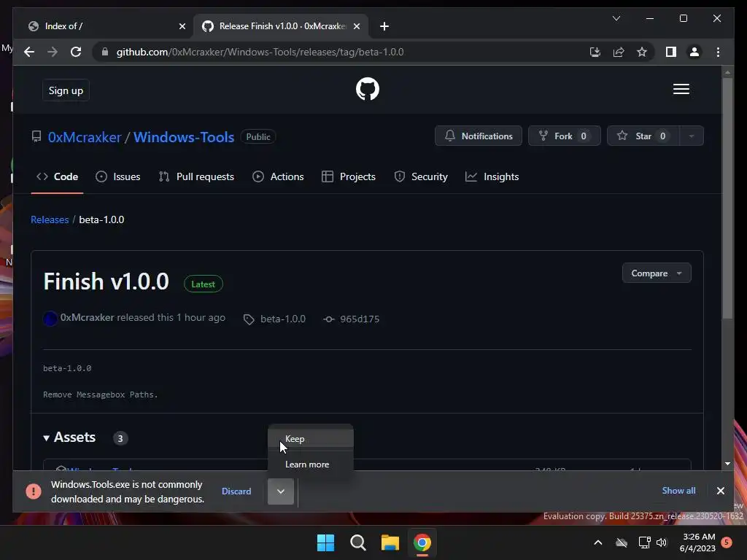Choose Keep from the download menu
This screenshot has height=560, width=747.
click(x=311, y=439)
